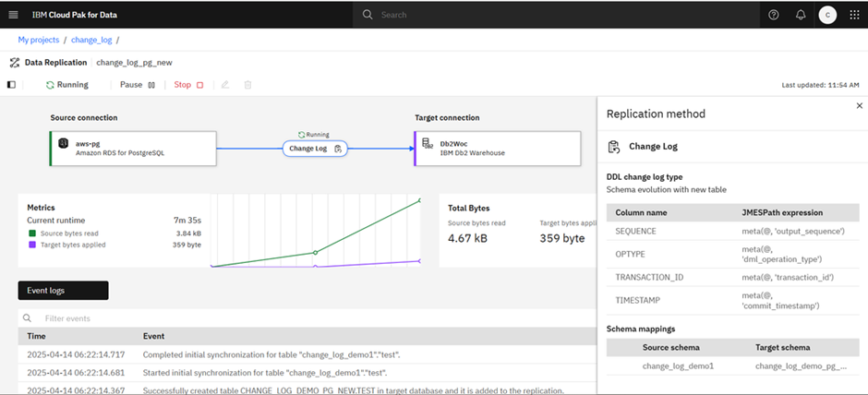Click the 'Successfully created table' event row
868x395 pixels.
coord(307,389)
